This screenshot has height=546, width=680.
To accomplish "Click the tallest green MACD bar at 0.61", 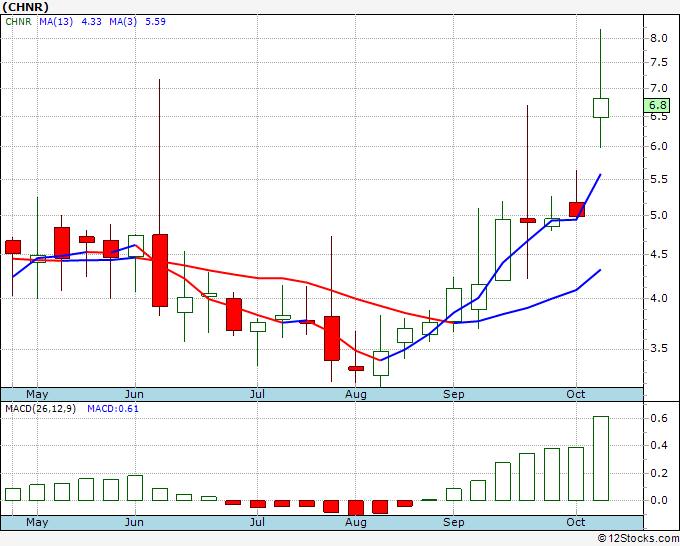I will pyautogui.click(x=601, y=458).
